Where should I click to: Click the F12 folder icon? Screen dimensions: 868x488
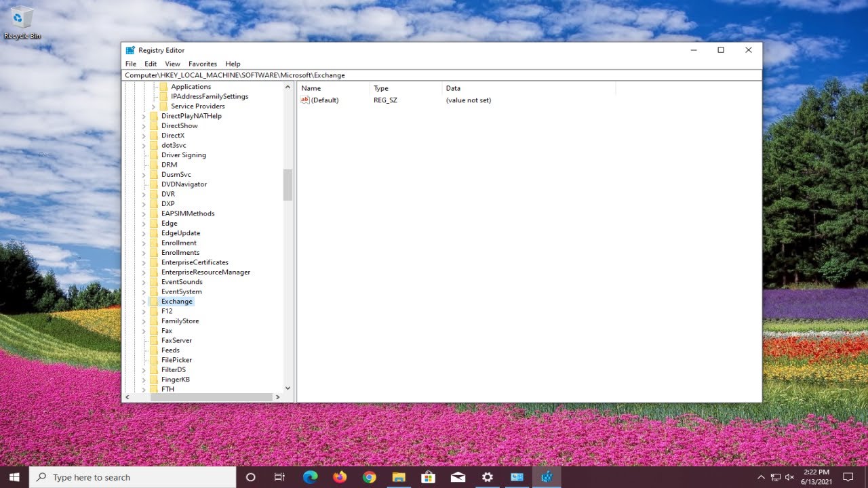click(x=154, y=311)
